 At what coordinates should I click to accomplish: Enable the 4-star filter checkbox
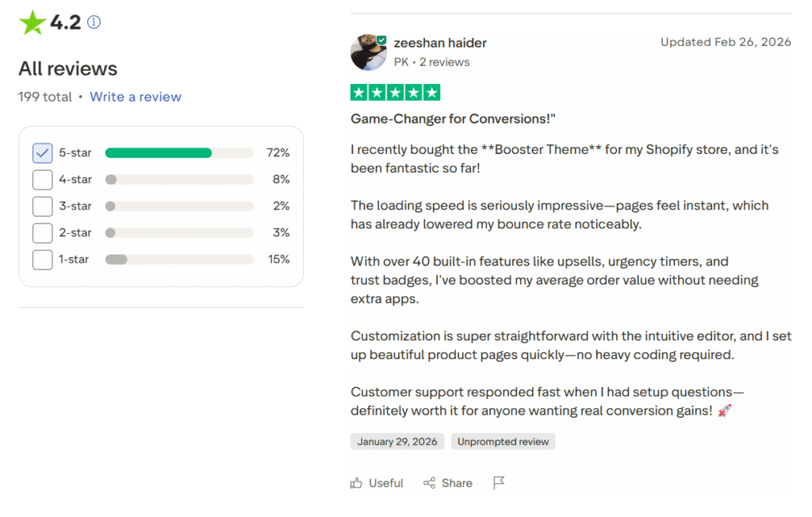click(x=42, y=179)
